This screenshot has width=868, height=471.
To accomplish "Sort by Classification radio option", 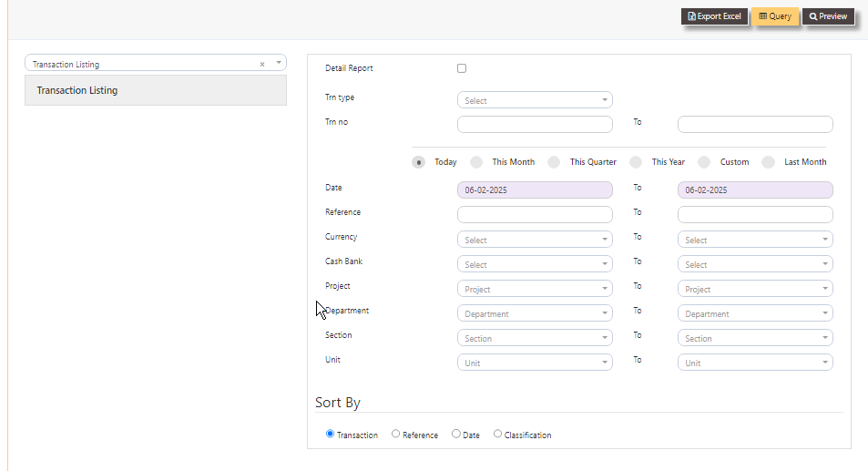I will tap(498, 435).
